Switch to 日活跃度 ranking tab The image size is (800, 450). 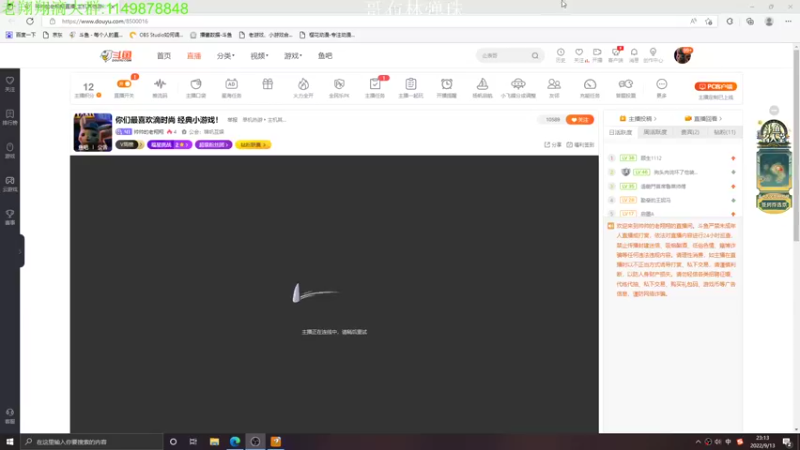pos(620,132)
